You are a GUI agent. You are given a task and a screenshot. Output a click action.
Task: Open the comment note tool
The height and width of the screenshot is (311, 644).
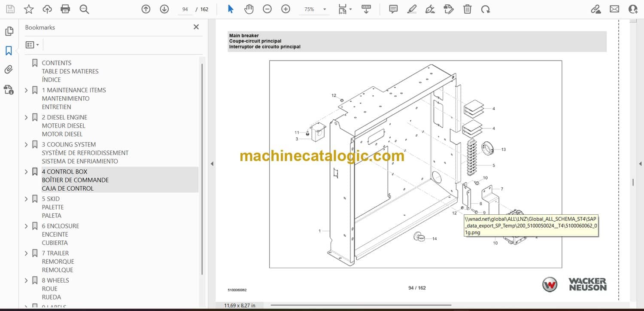coord(393,9)
